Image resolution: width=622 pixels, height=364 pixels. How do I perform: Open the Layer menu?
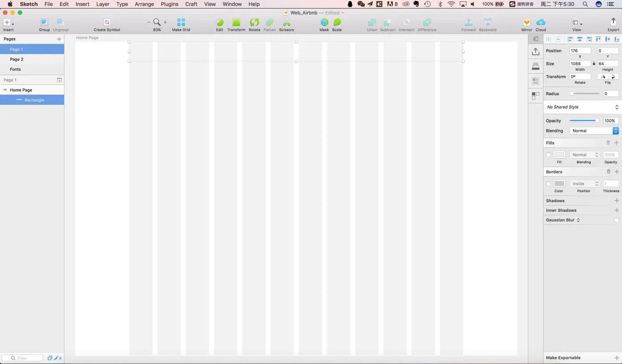pos(103,4)
